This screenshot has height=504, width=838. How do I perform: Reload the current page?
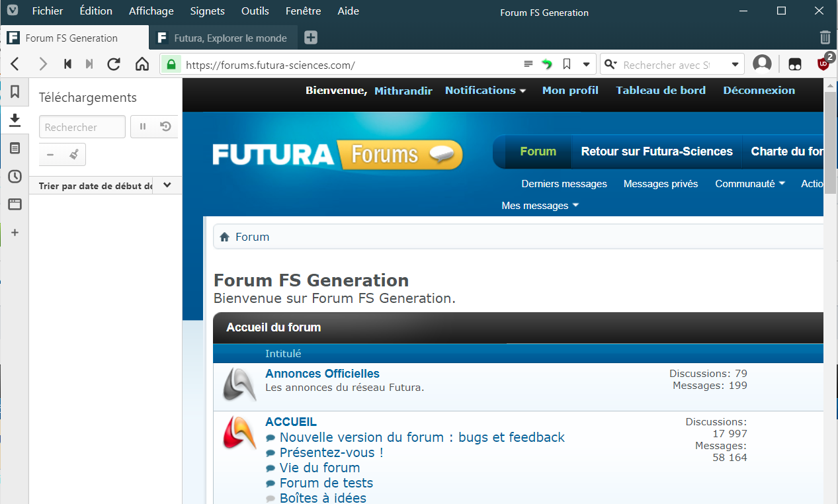(x=114, y=64)
